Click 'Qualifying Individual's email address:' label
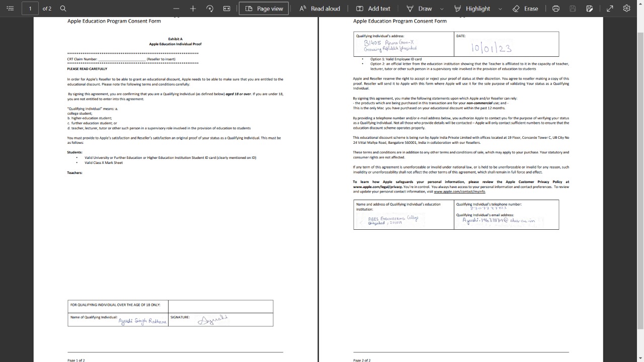This screenshot has height=362, width=644. click(x=485, y=215)
